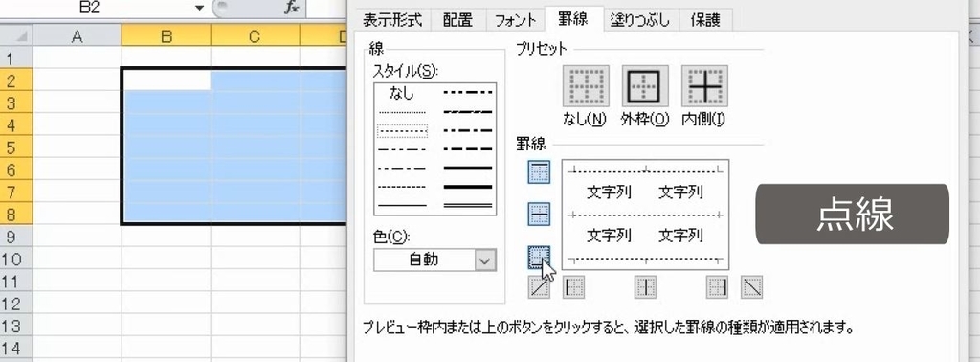Switch to the 配置 tab
The height and width of the screenshot is (362, 980).
(x=457, y=21)
